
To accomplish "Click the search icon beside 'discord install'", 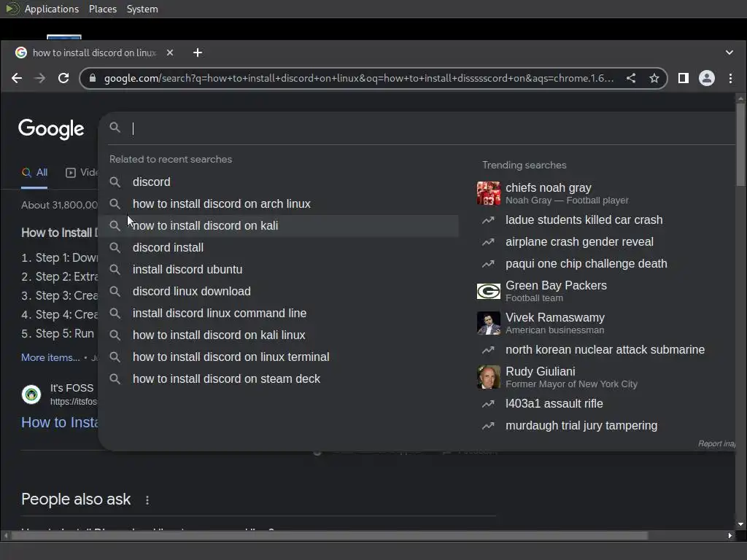I will [x=115, y=248].
